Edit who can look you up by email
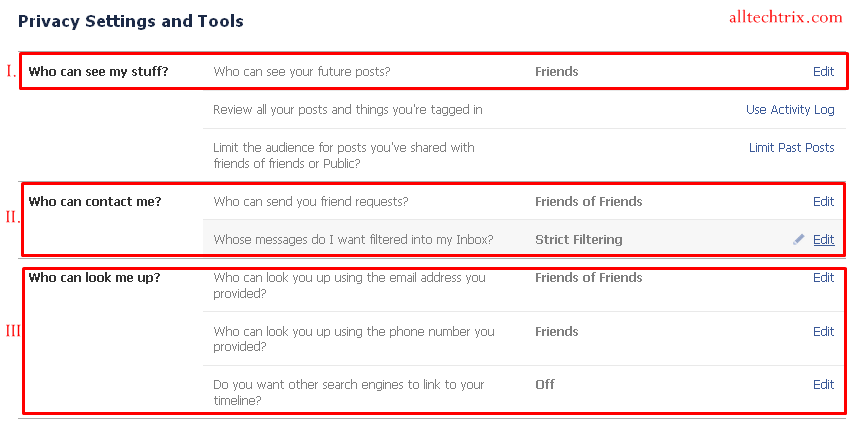 824,277
